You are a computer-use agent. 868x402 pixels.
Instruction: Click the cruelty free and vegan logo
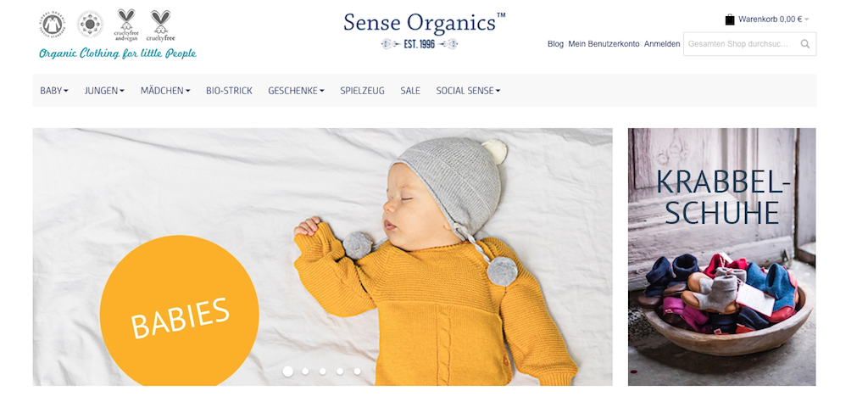(126, 25)
